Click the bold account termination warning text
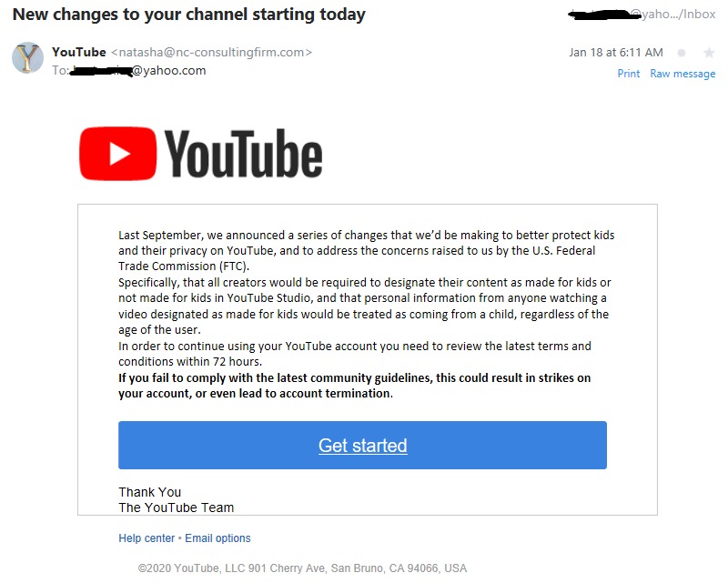The image size is (728, 583). tap(354, 386)
